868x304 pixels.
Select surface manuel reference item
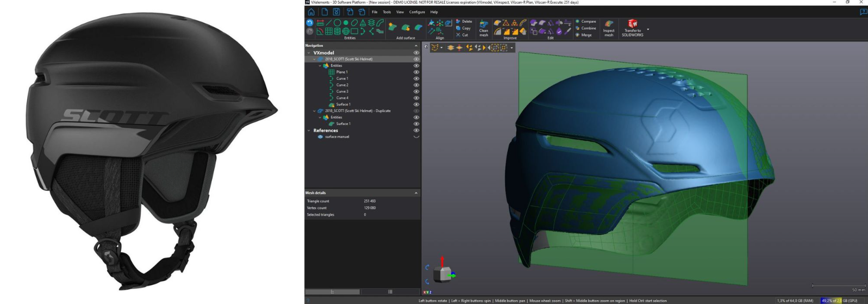pyautogui.click(x=337, y=137)
